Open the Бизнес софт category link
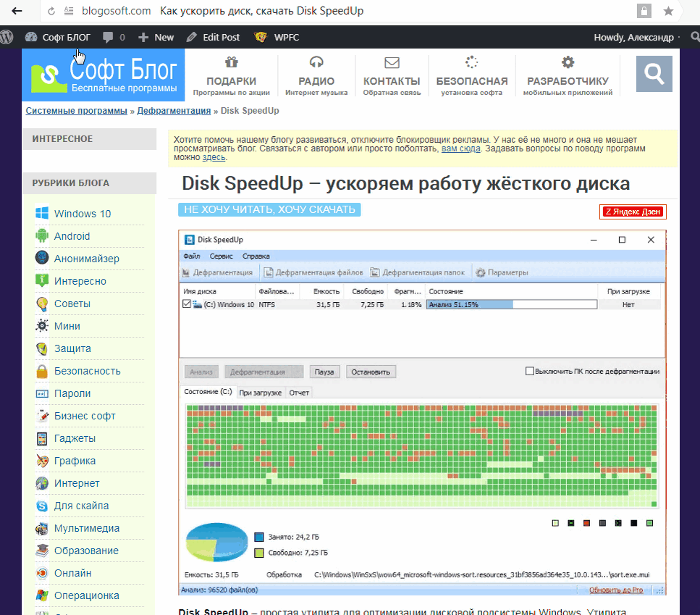This screenshot has width=700, height=615. [85, 416]
